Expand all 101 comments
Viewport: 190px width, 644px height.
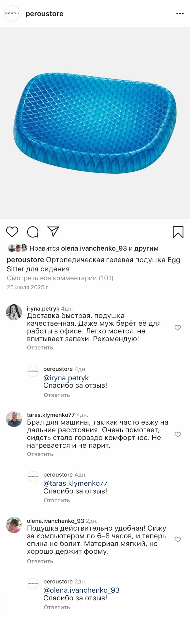click(x=60, y=278)
